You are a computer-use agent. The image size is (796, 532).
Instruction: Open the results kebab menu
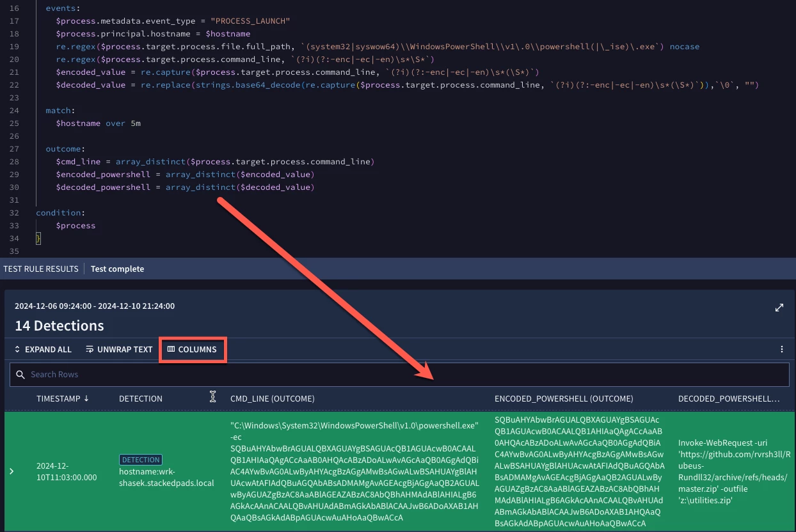tap(782, 350)
